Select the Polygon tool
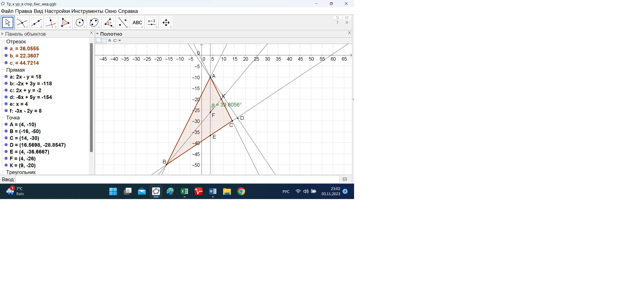Screen dimensions: 644x298 tap(65, 22)
